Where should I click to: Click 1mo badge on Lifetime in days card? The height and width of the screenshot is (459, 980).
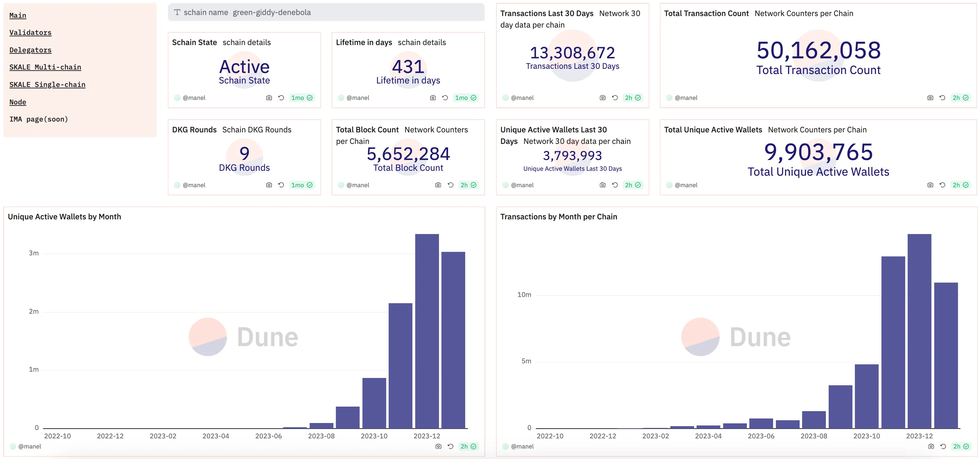pos(466,98)
